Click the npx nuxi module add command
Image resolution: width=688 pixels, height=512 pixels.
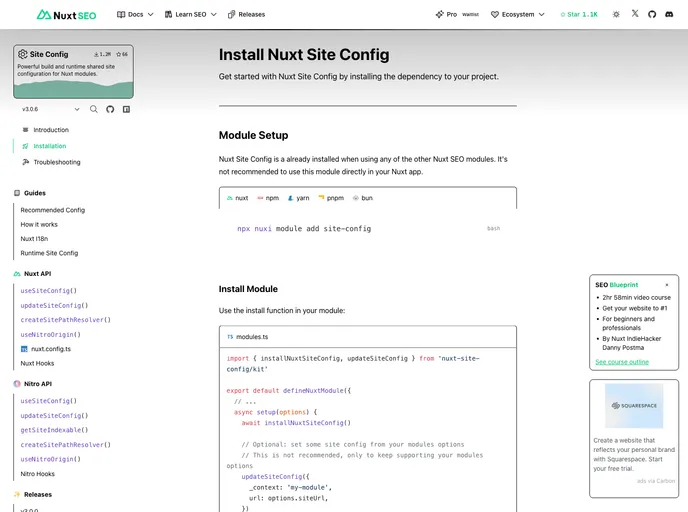304,229
